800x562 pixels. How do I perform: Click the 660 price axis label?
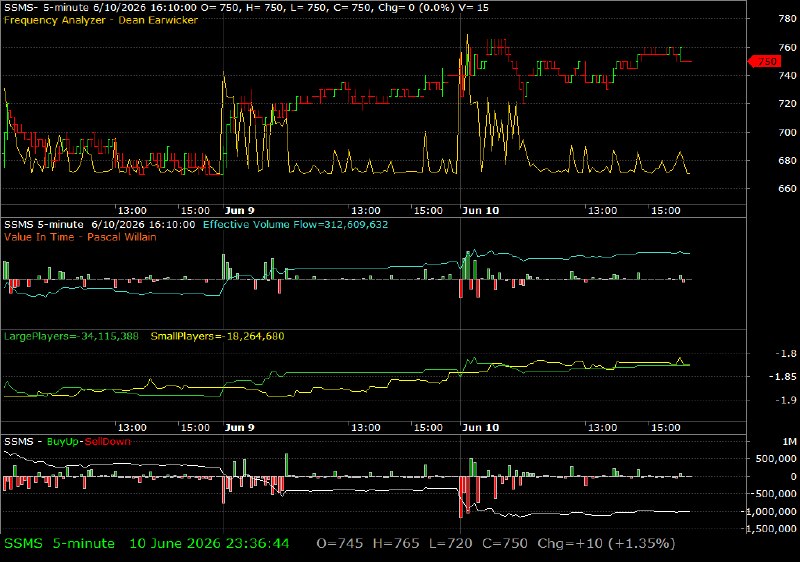click(x=787, y=189)
